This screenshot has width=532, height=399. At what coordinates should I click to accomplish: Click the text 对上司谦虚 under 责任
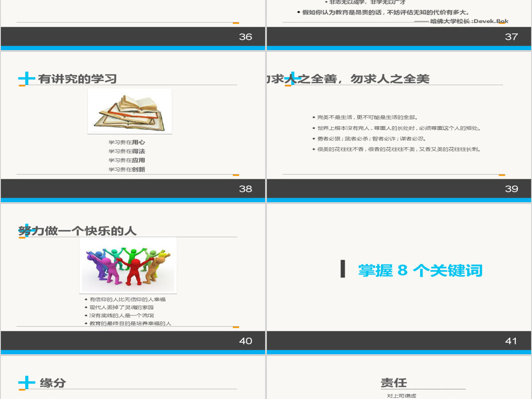pos(402,395)
